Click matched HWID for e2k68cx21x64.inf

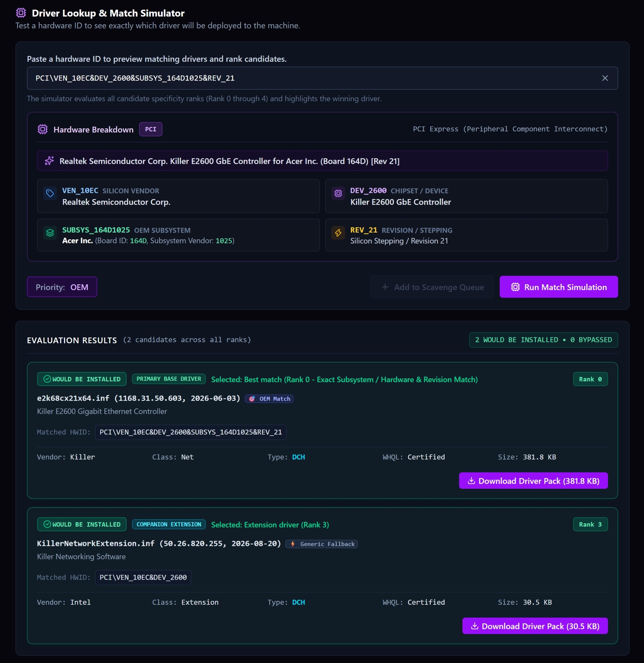click(x=191, y=432)
